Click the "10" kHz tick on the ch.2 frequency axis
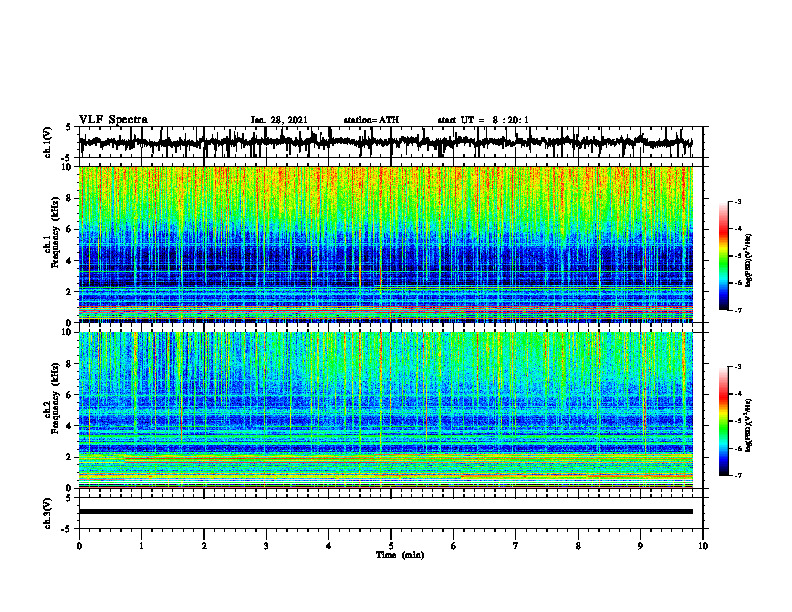This screenshot has width=792, height=612. (68, 332)
